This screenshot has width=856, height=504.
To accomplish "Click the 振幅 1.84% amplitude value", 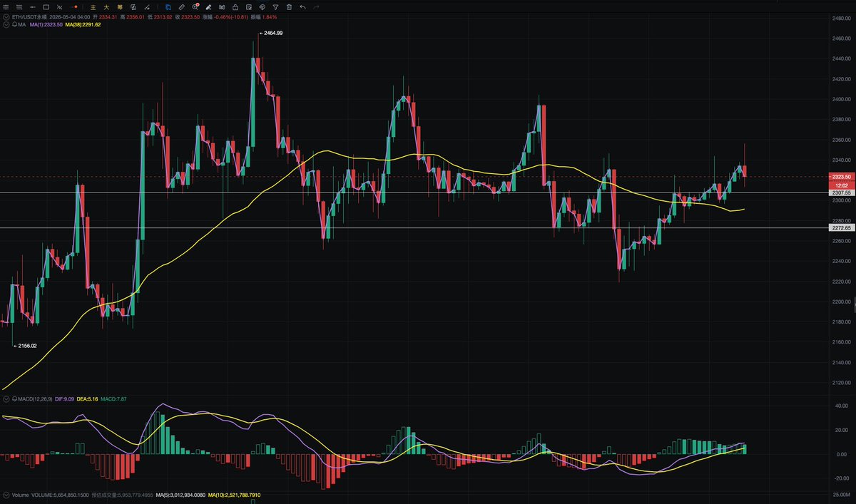I will (263, 16).
